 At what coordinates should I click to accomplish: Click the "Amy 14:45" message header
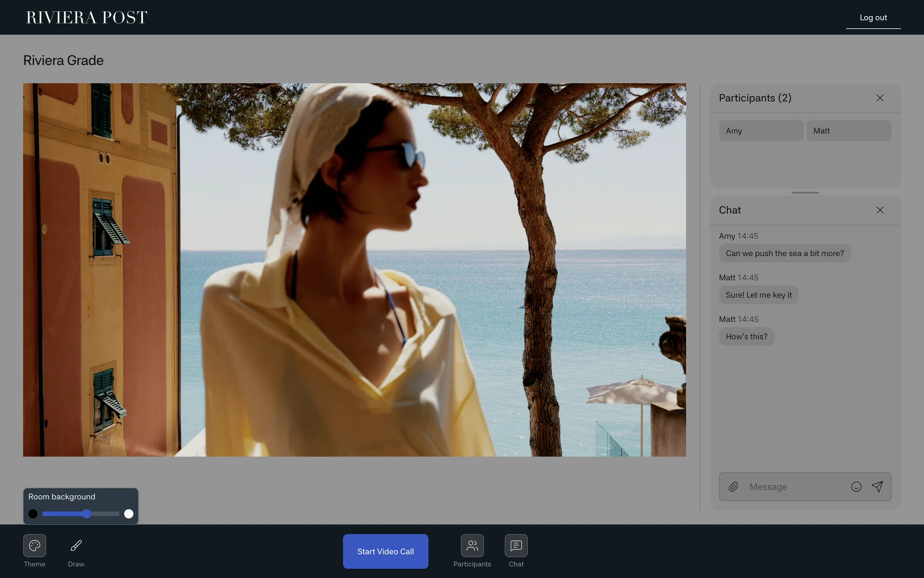coord(738,236)
